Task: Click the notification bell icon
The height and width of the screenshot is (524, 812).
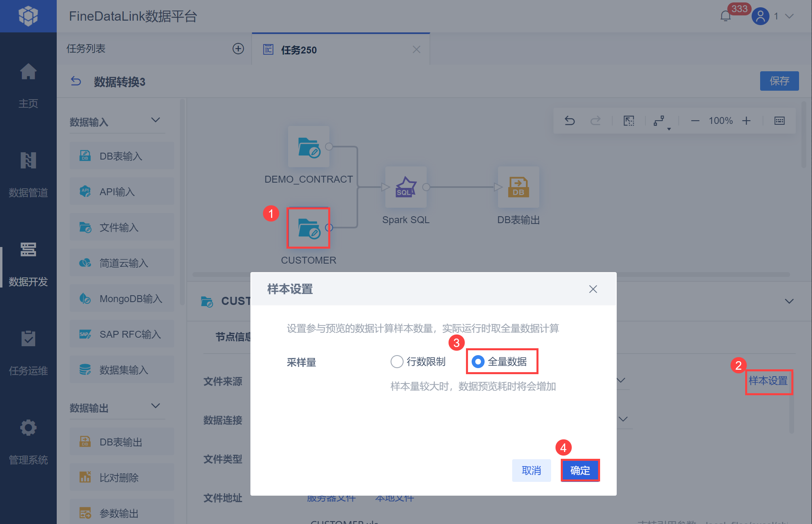Action: click(x=725, y=16)
